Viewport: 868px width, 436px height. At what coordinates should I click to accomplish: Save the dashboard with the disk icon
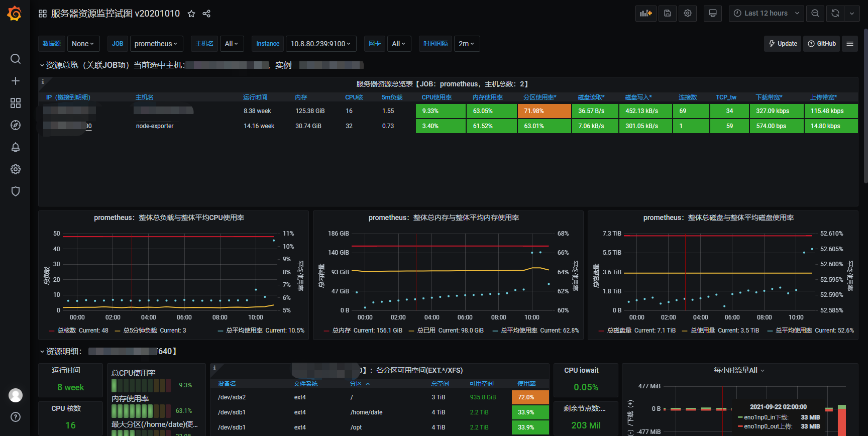tap(668, 14)
